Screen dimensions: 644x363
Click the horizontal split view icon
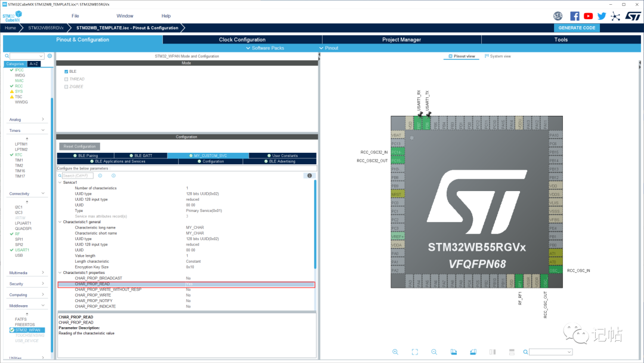[x=512, y=352]
